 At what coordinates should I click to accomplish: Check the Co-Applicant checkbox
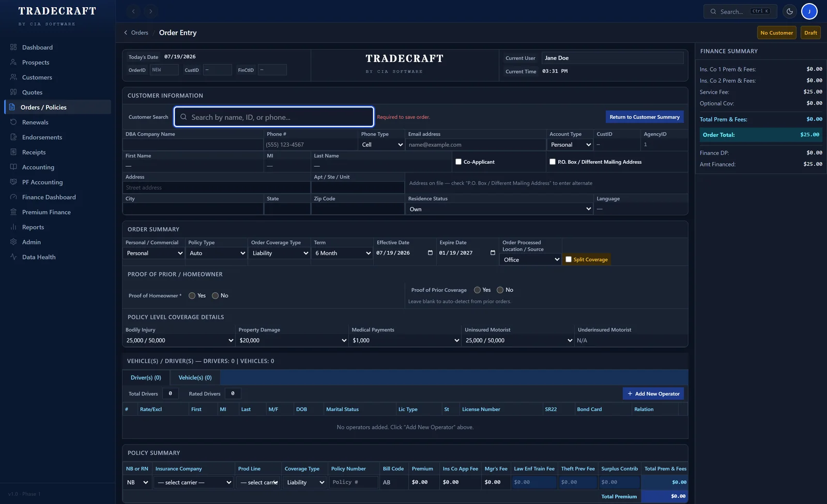[458, 162]
